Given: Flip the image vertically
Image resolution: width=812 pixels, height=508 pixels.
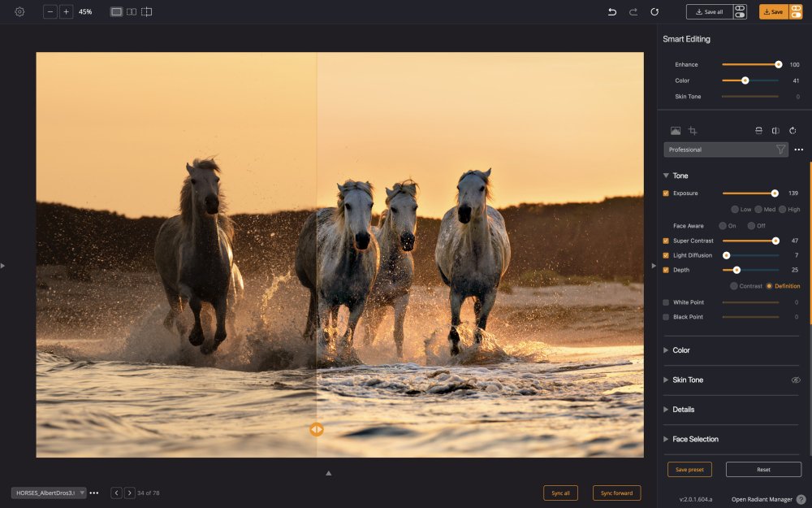Looking at the screenshot, I should (758, 131).
